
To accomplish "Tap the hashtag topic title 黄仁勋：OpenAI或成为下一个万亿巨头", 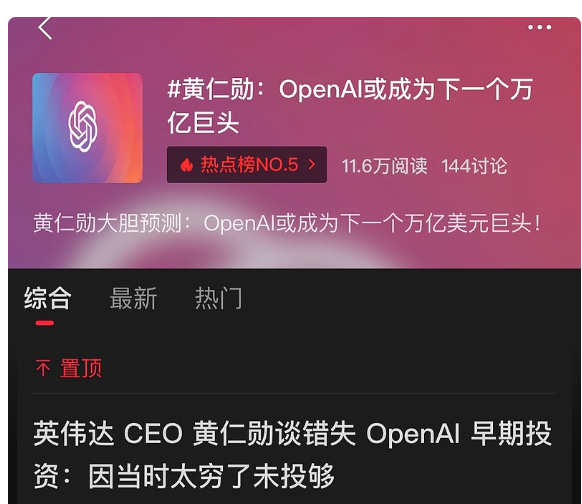I will (x=350, y=106).
